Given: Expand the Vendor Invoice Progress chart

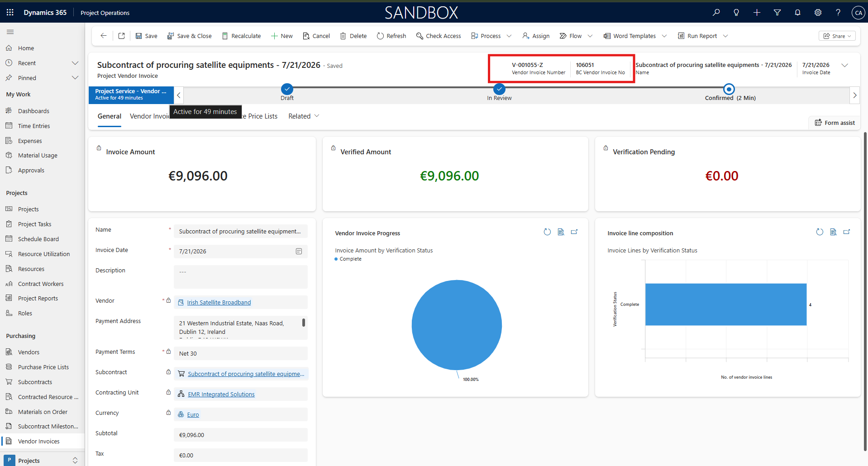Looking at the screenshot, I should coord(574,232).
